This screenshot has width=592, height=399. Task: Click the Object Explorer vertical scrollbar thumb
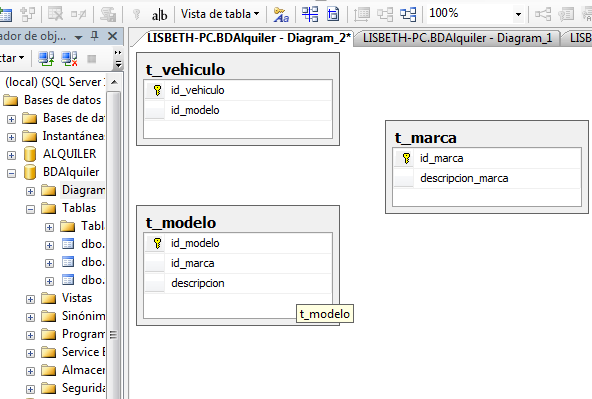tap(113, 245)
